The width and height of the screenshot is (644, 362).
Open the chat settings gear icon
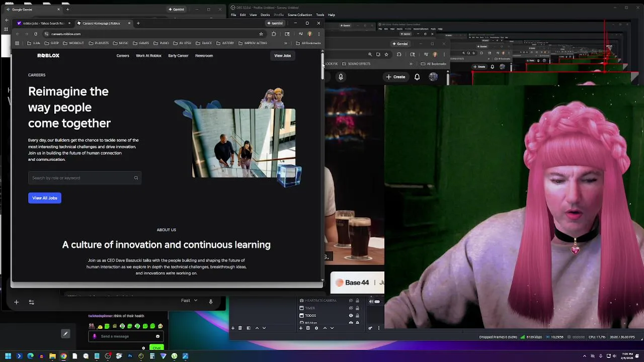[143, 348]
